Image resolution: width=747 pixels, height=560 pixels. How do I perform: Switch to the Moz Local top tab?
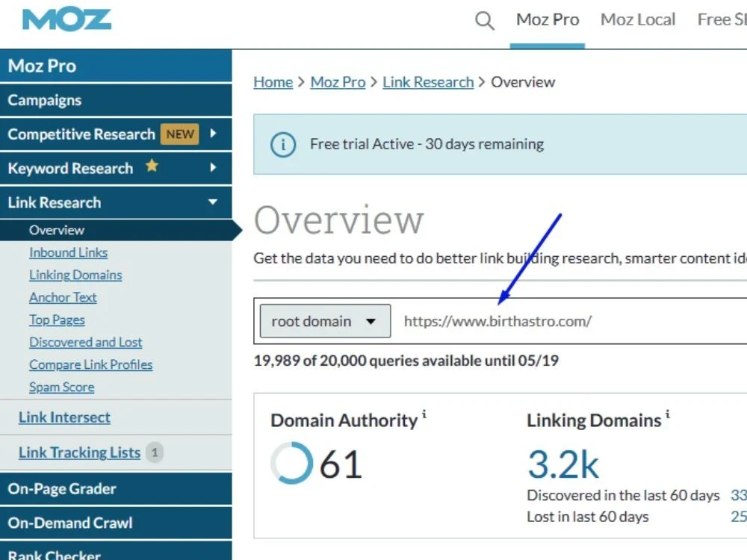638,19
